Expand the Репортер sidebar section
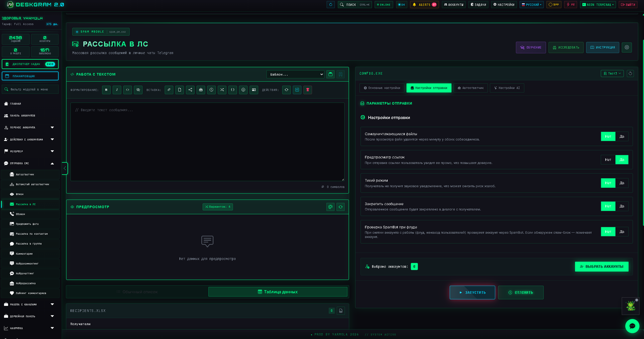The height and width of the screenshot is (339, 644). (x=30, y=151)
